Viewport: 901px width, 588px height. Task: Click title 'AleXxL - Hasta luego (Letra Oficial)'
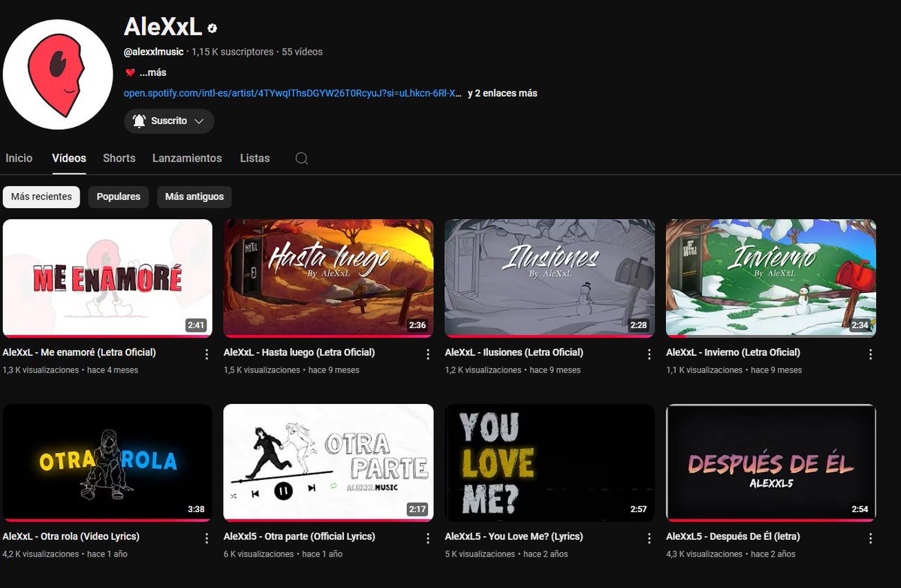pos(299,352)
